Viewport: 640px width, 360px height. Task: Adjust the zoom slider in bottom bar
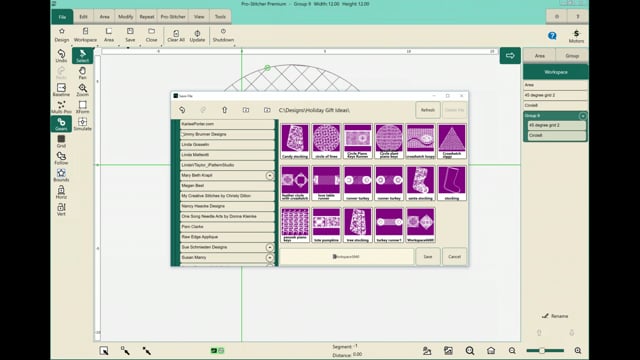tap(545, 351)
